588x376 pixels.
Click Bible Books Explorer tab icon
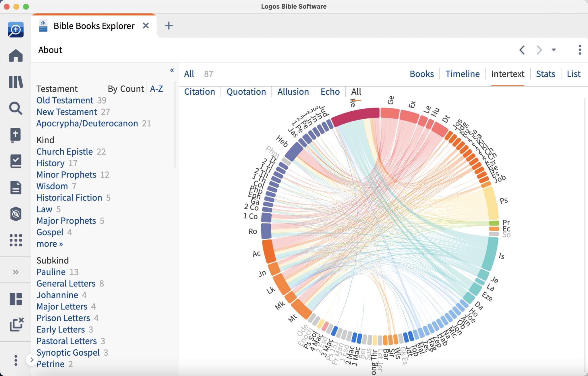point(43,26)
